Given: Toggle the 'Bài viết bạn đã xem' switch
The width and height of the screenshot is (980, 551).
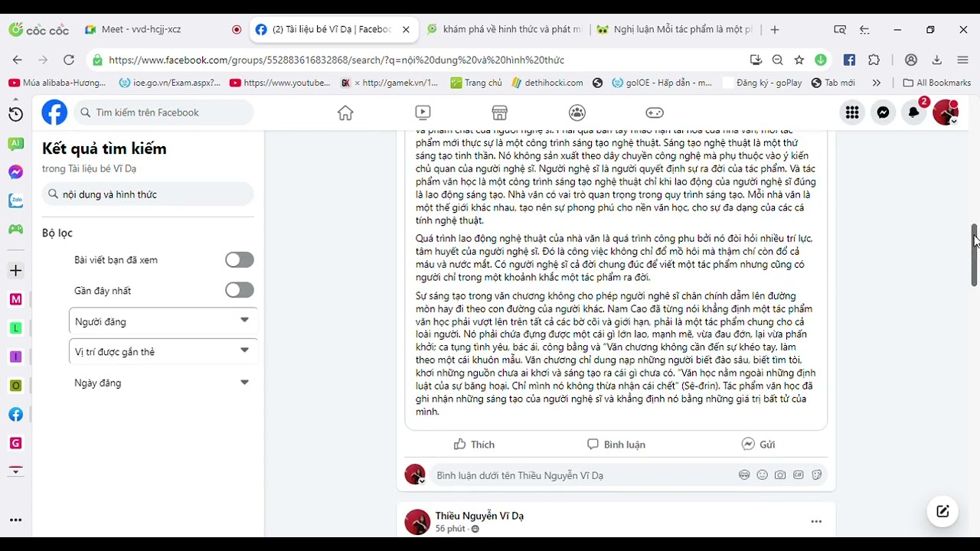Looking at the screenshot, I should (240, 260).
